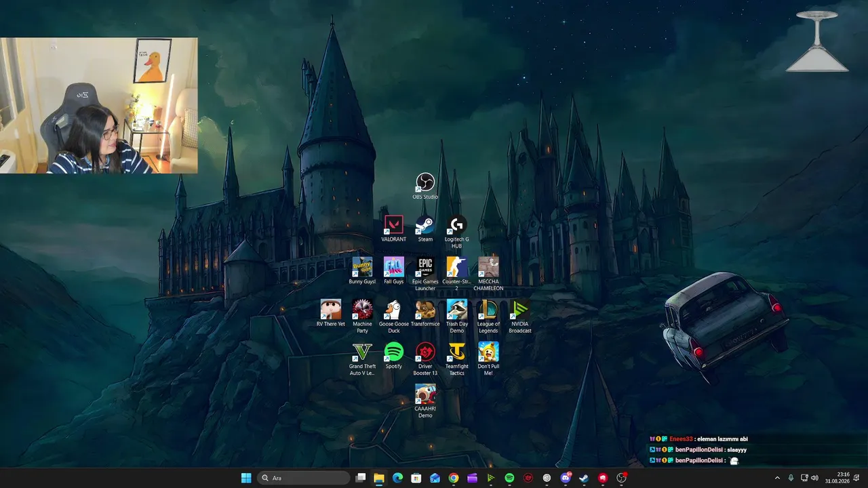Switch to Steam in the taskbar

[x=584, y=478]
